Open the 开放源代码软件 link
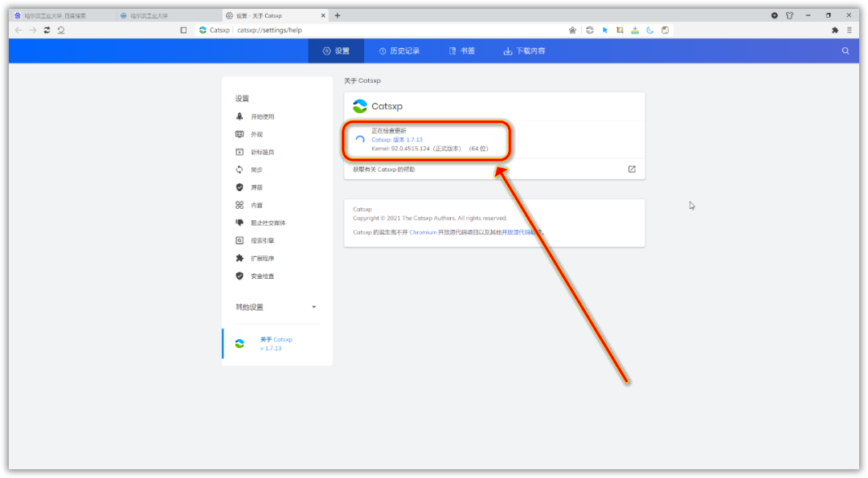 tap(521, 232)
